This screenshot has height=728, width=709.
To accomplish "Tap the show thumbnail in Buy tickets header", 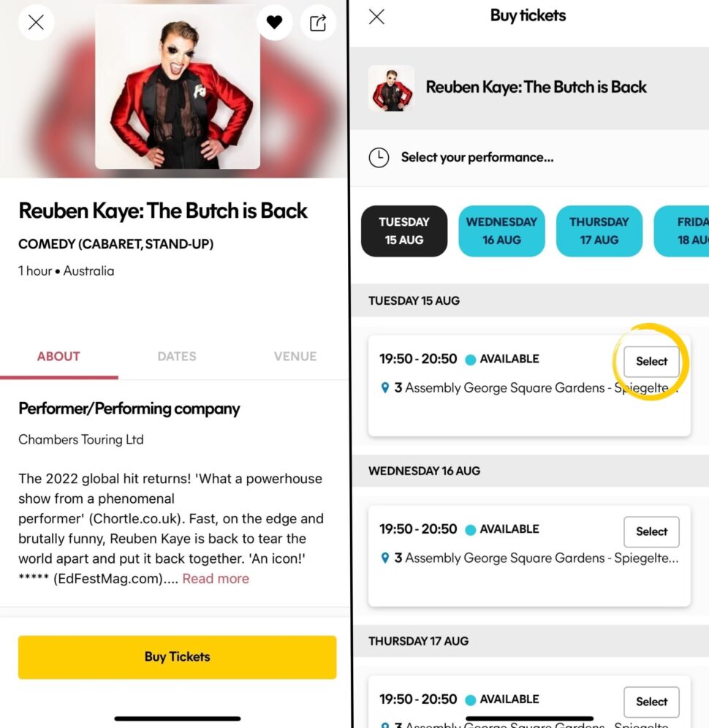I will click(x=392, y=88).
